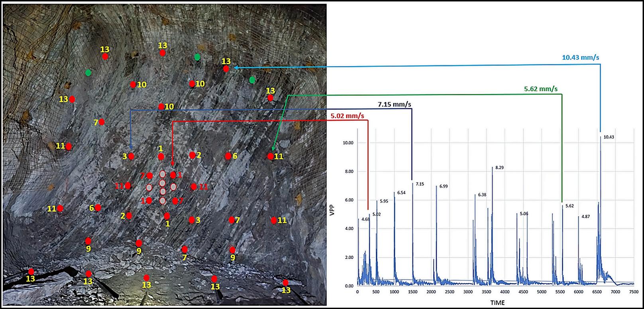644x309 pixels.
Task: Select the red "5.02 mm/s" callout label
Action: [348, 116]
